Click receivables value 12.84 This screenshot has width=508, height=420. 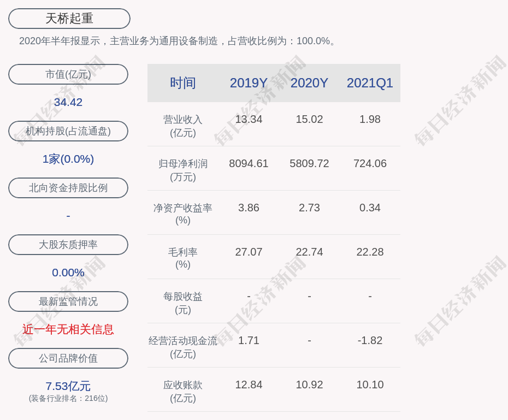pos(249,384)
